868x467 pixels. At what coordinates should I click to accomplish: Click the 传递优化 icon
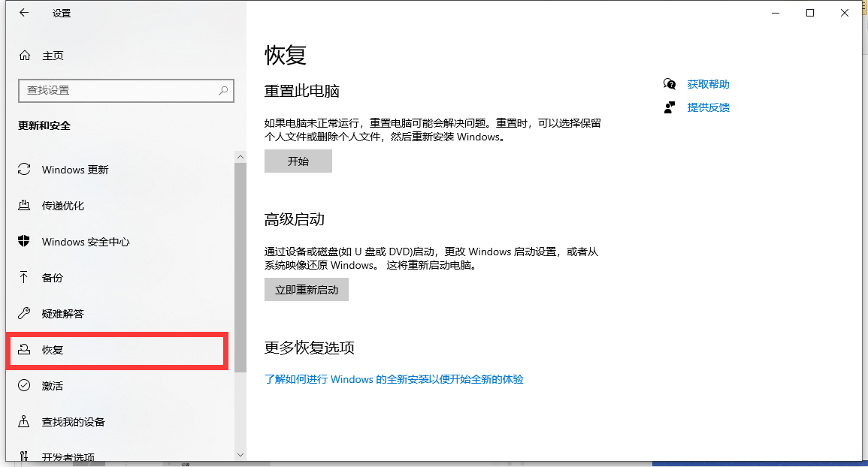pos(24,205)
